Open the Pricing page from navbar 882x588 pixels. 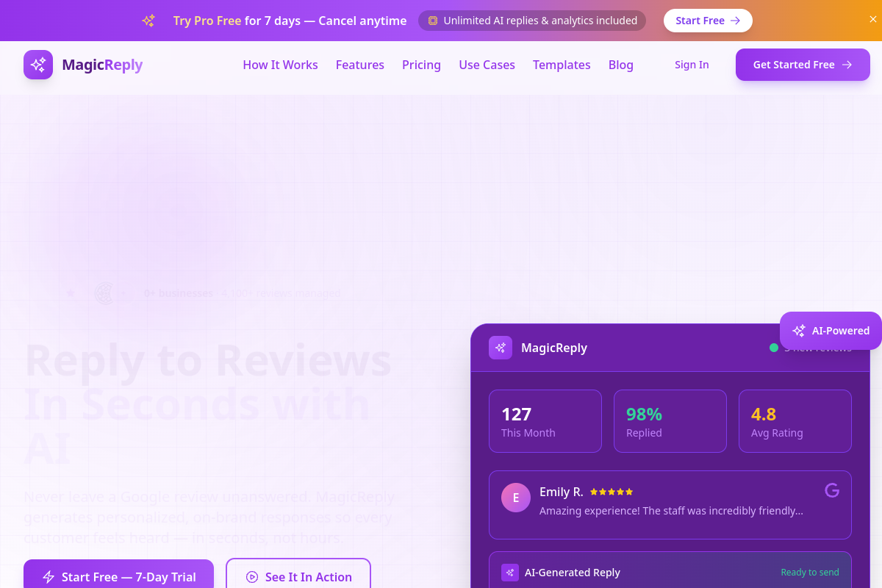coord(421,65)
